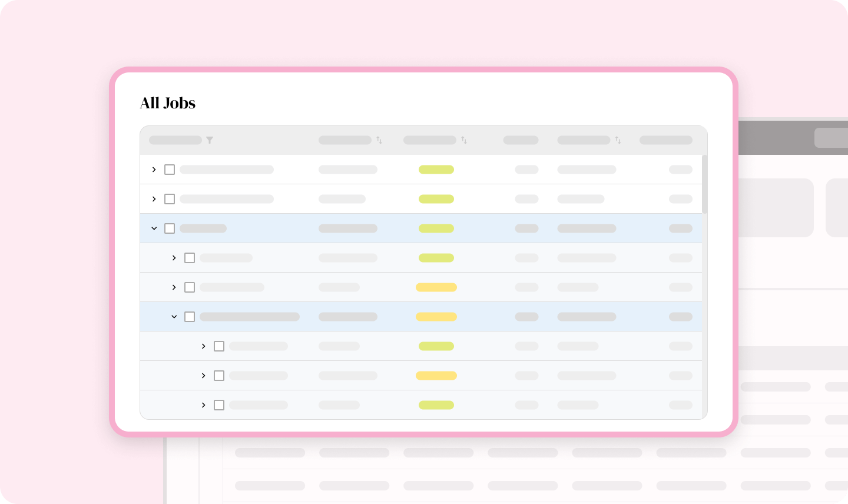Collapse the highlighted nested expanded row
The height and width of the screenshot is (504, 848).
[x=174, y=317]
